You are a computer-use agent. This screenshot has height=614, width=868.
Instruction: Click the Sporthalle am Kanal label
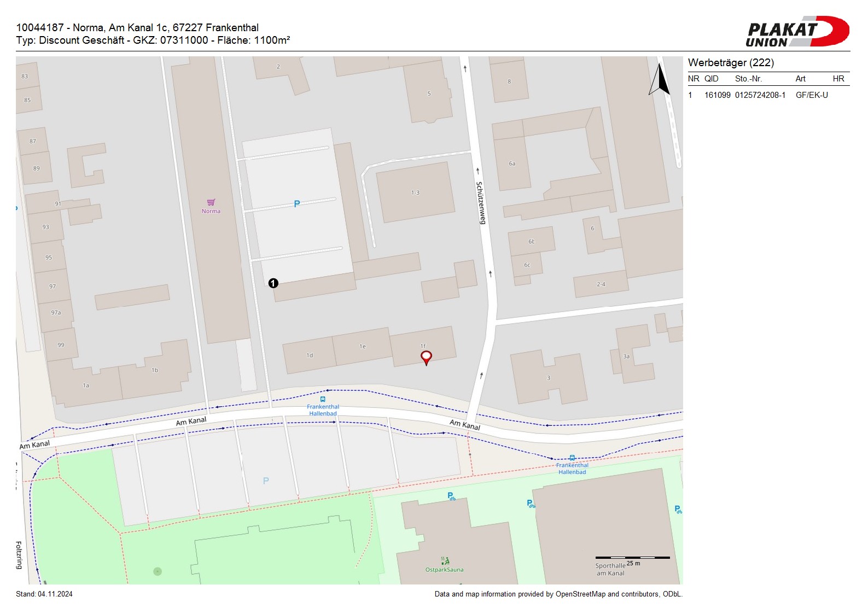pyautogui.click(x=610, y=570)
